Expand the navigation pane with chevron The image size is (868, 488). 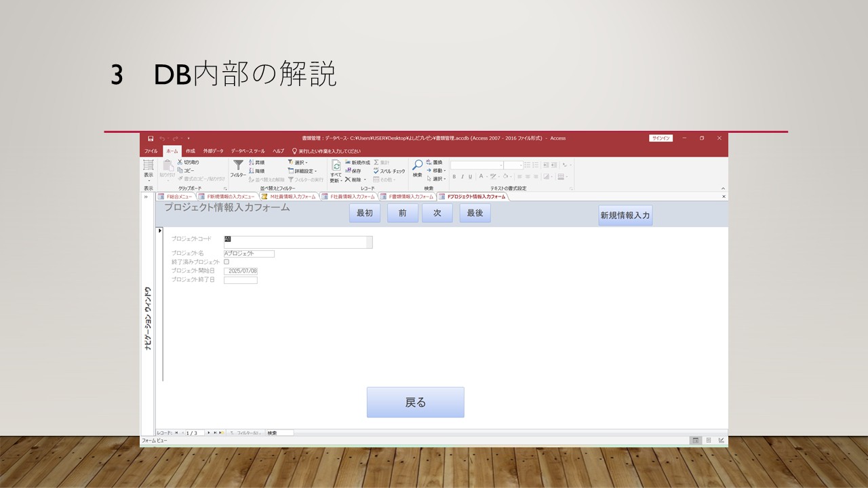[x=146, y=197]
